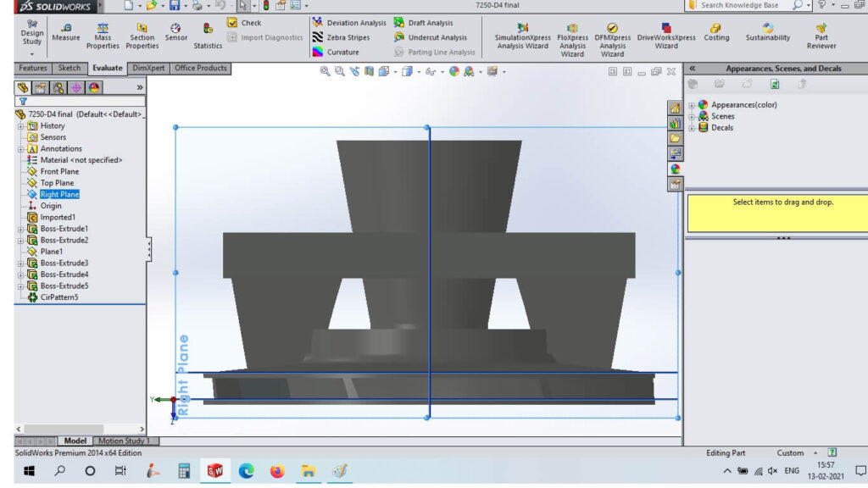Launch SimulationXpress Analysis Wizard
Image resolution: width=868 pixels, height=488 pixels.
coord(522,36)
